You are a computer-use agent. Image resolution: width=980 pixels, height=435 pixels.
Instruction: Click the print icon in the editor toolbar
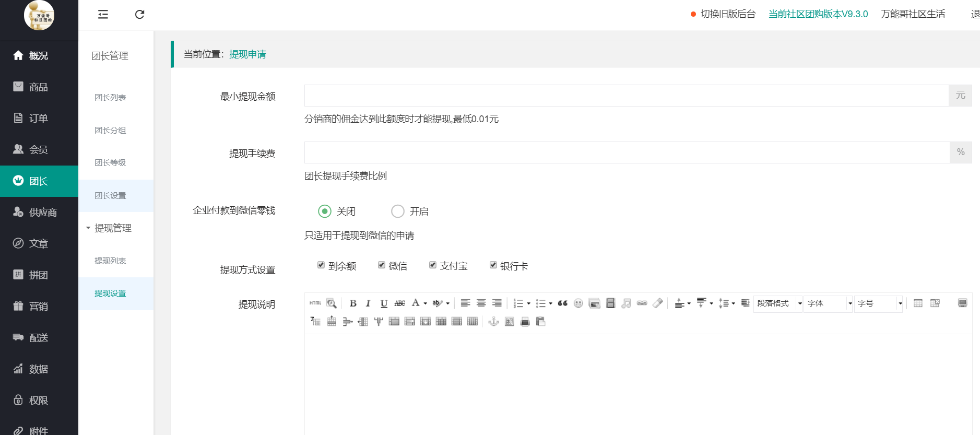coord(525,322)
